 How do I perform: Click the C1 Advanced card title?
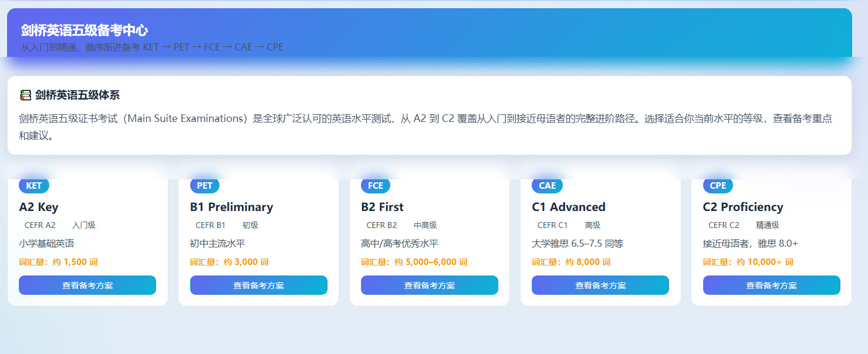pos(569,207)
